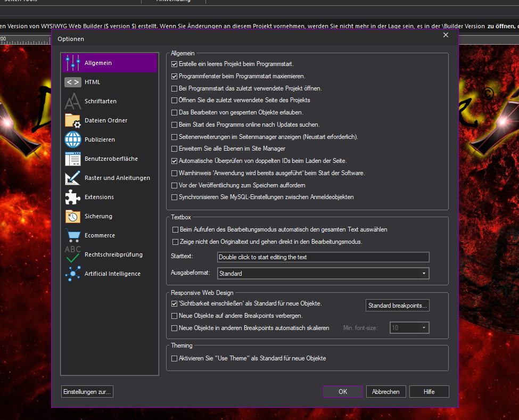Viewport: 519px width, 420px height.
Task: Enable prompt to save before publishing
Action: 174,185
